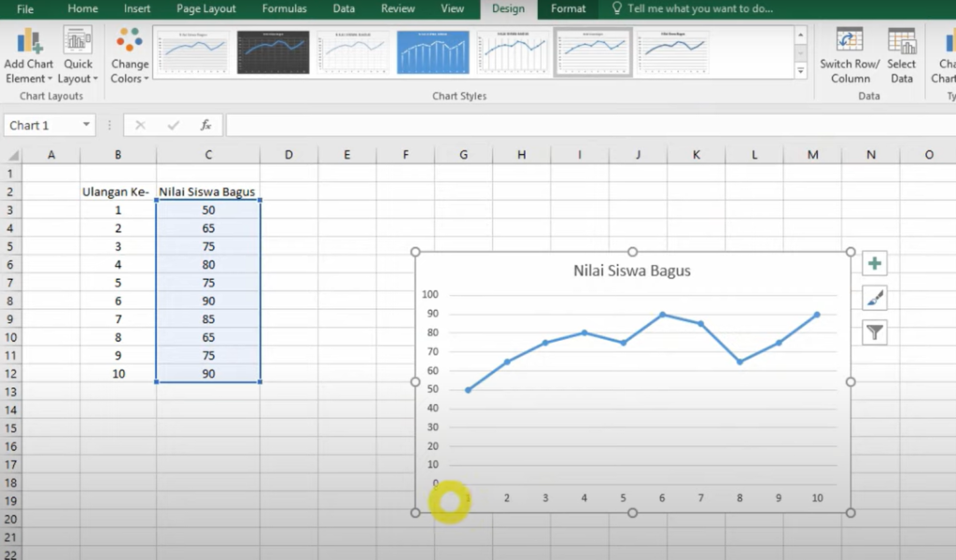Click the funnel Chart Filters button
Screen dimensions: 956x560
(x=874, y=332)
